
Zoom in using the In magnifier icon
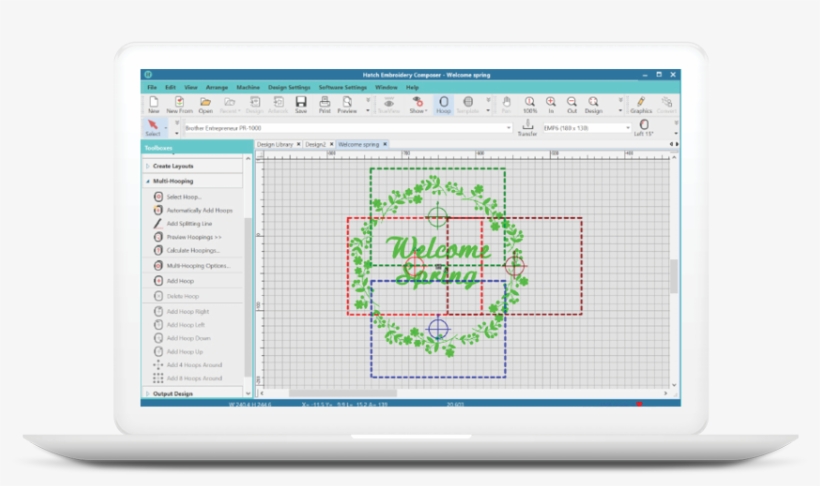[x=551, y=104]
